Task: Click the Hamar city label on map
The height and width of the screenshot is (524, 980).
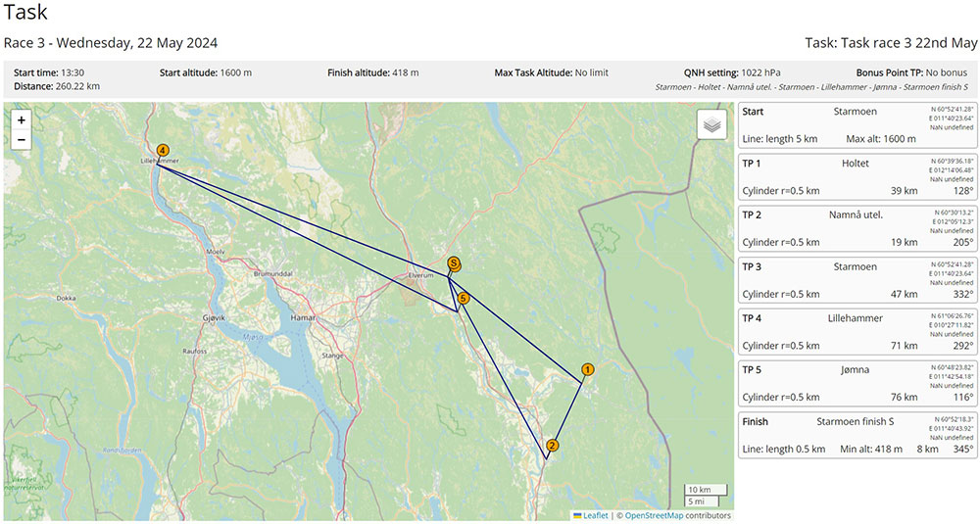Action: point(304,318)
